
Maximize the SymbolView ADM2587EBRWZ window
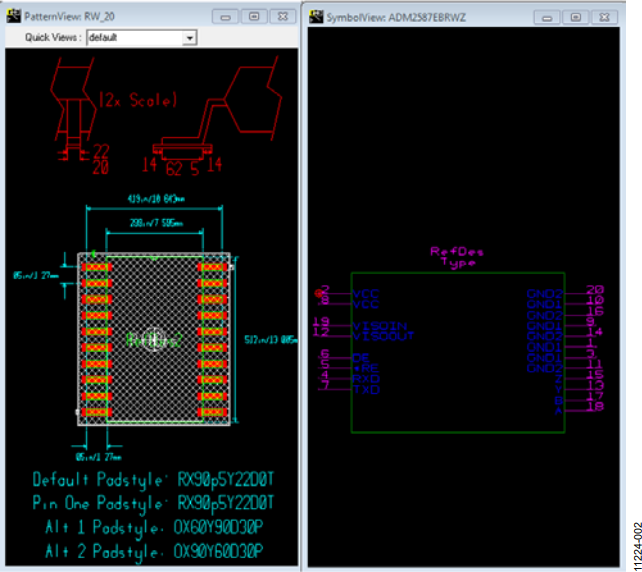(x=576, y=18)
